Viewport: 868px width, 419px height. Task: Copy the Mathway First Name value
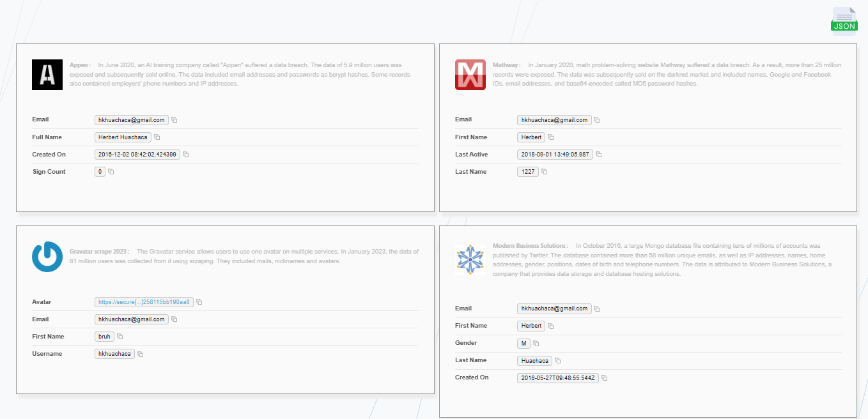(551, 137)
